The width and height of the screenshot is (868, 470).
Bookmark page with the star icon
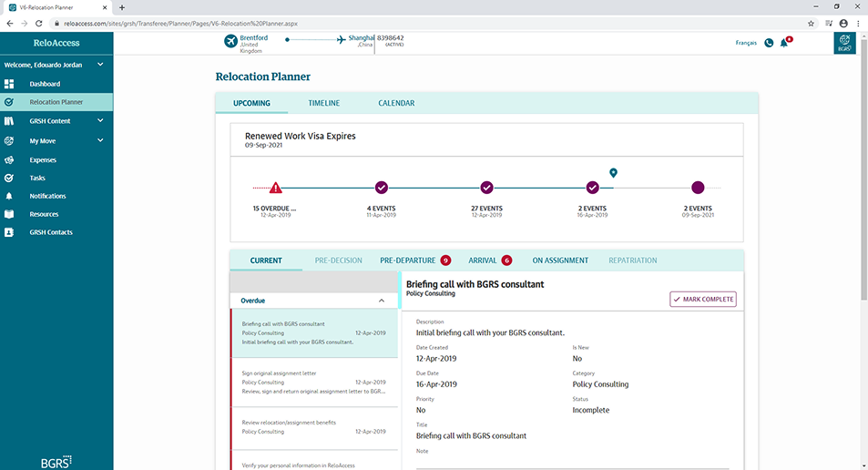point(811,24)
